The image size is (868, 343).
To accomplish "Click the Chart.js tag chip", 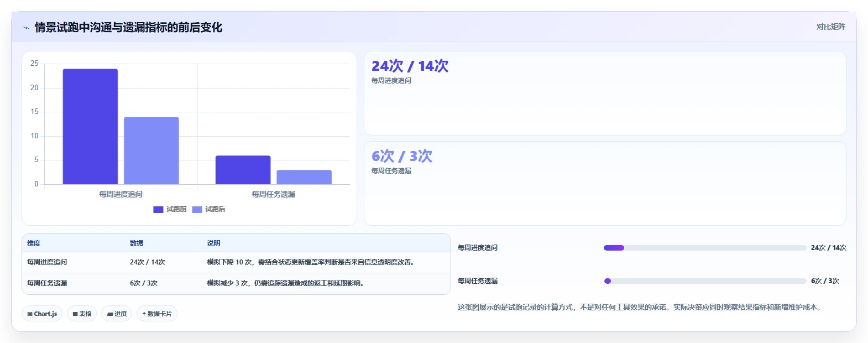I will (x=42, y=314).
